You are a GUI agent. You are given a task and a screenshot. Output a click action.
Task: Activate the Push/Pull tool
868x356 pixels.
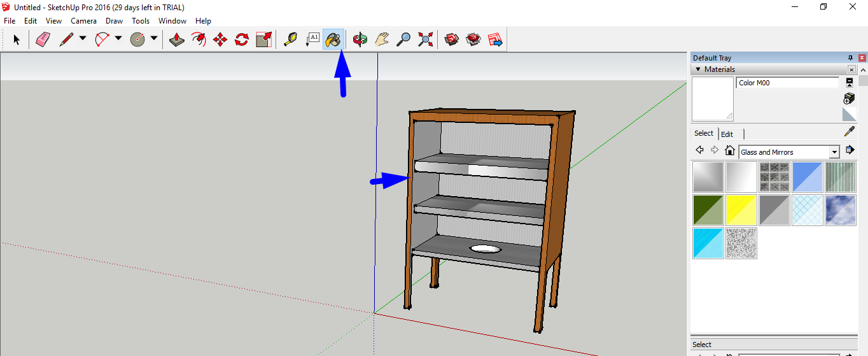tap(177, 39)
